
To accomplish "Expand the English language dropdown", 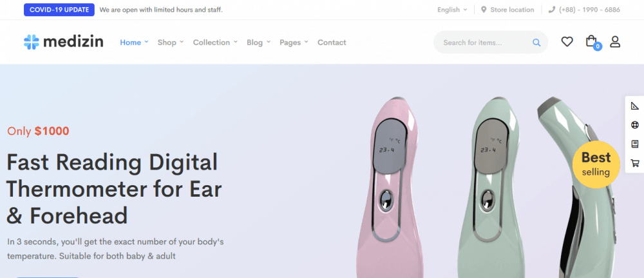I will pos(452,10).
